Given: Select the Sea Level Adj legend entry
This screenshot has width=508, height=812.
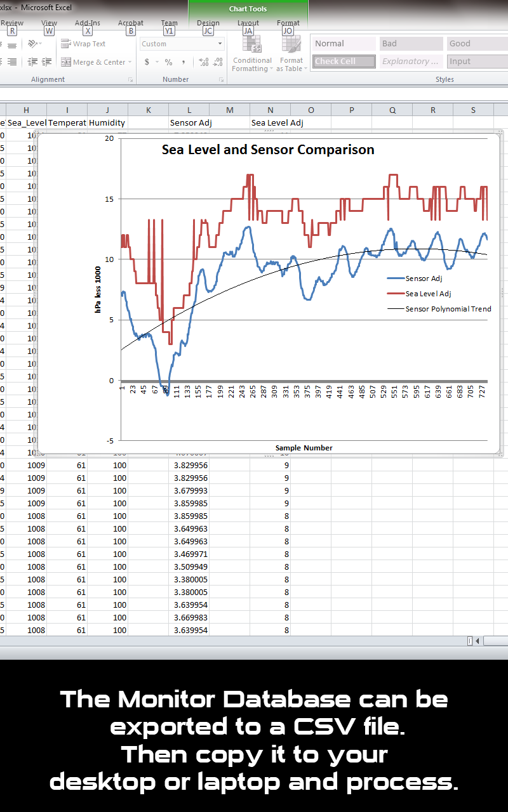Looking at the screenshot, I should tap(428, 294).
